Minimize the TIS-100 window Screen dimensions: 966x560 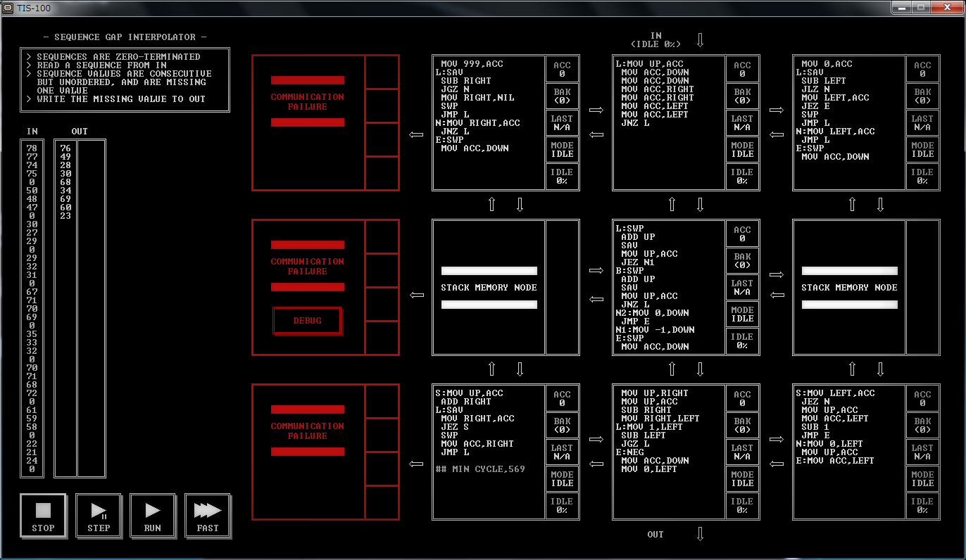(x=901, y=7)
